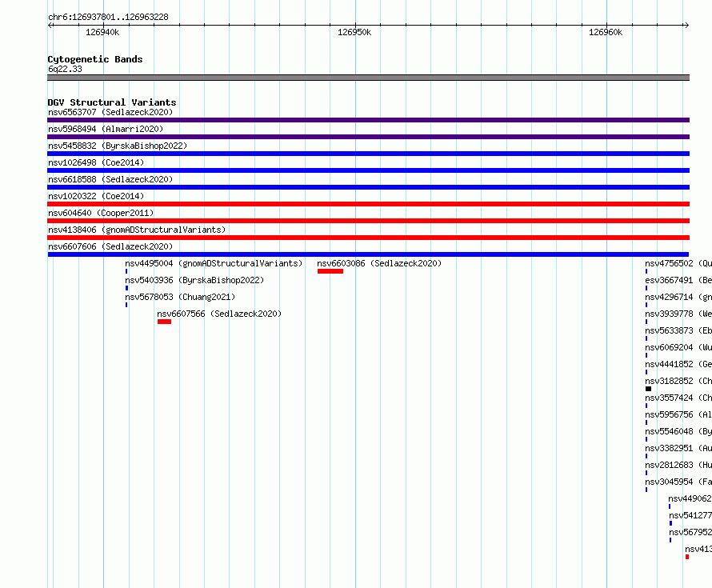
Task: Open the nsv6603086 (Sedlazeck2020) label
Action: tap(379, 263)
